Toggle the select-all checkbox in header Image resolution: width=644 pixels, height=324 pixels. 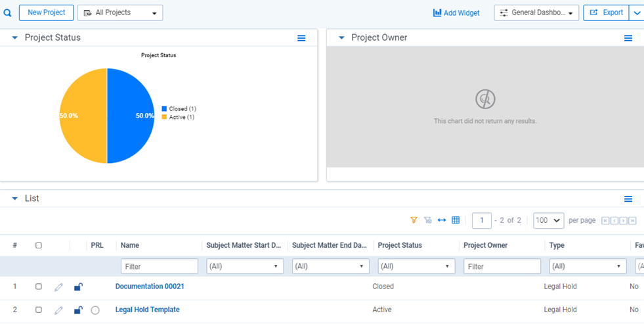point(38,246)
